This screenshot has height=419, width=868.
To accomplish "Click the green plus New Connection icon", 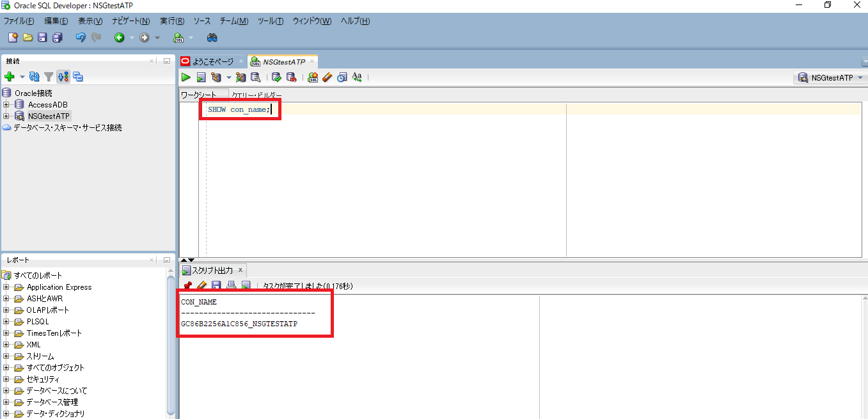I will 10,77.
